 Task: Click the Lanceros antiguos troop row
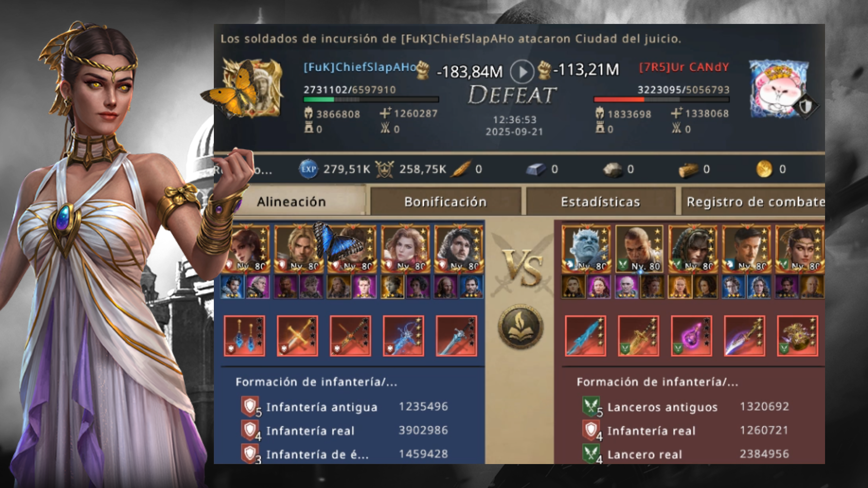(686, 407)
